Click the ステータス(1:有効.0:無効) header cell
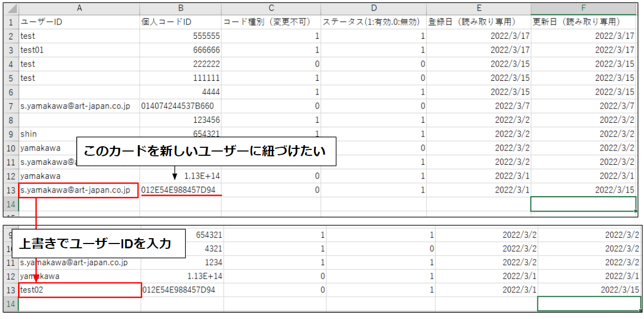This screenshot has height=319, width=644. point(374,22)
